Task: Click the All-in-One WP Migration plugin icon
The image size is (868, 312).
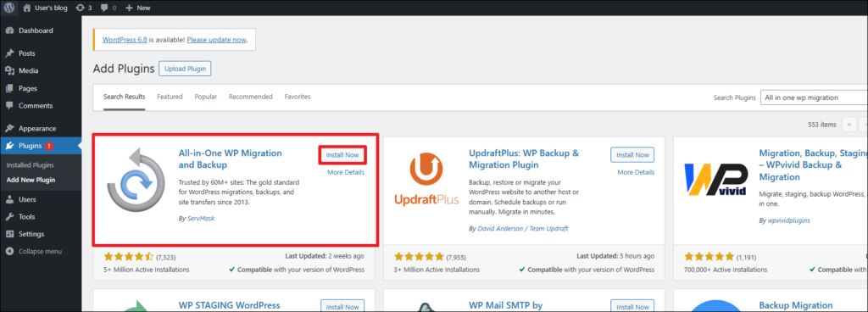Action: 136,180
